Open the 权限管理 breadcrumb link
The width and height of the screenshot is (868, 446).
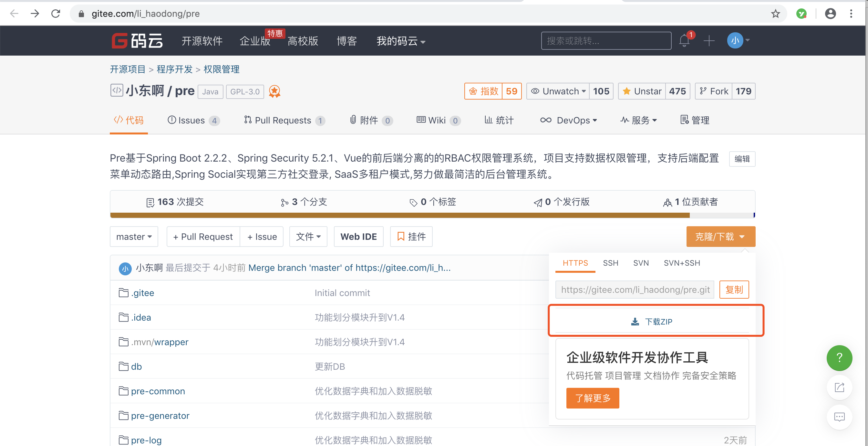pyautogui.click(x=222, y=69)
